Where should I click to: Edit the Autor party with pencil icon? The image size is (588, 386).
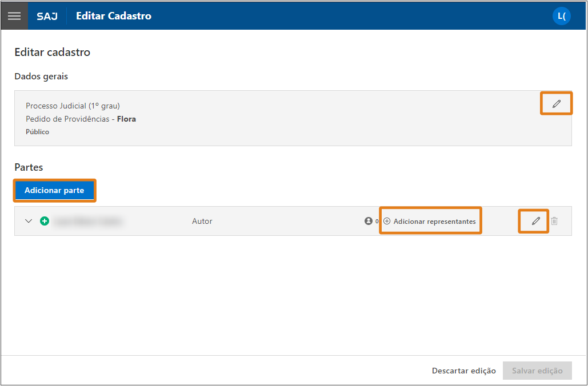pos(535,221)
